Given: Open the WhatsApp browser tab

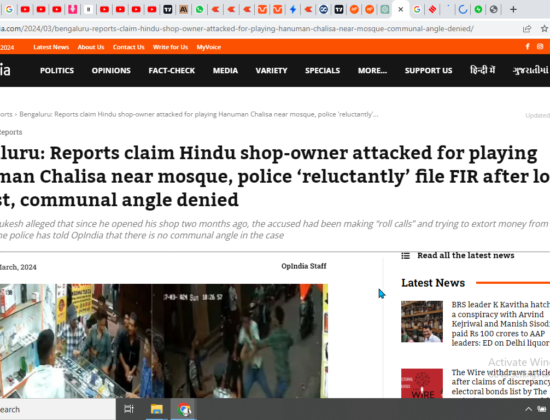Looking at the screenshot, I should [x=199, y=9].
